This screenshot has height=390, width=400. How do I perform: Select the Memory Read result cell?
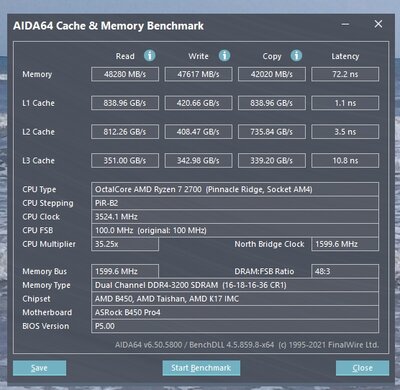125,74
